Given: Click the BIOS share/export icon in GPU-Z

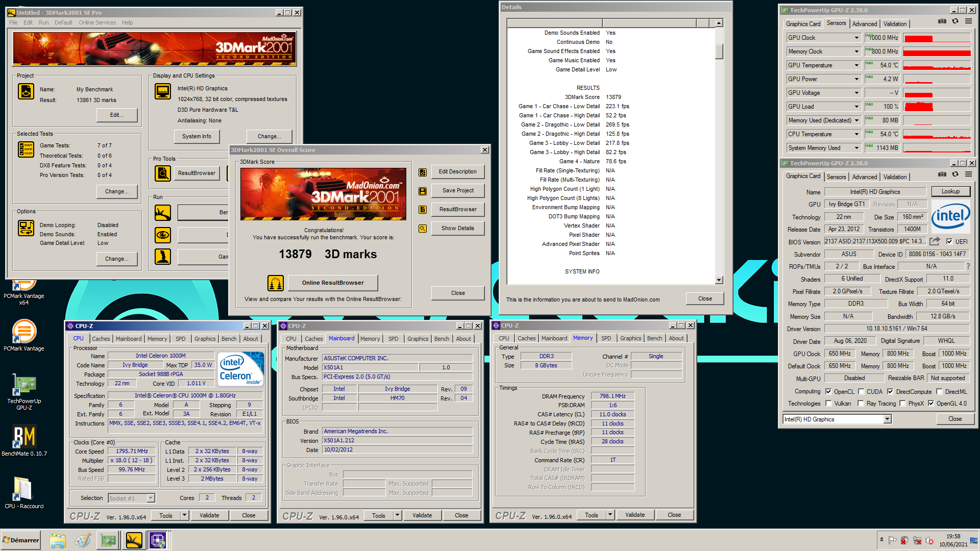Looking at the screenshot, I should (935, 241).
